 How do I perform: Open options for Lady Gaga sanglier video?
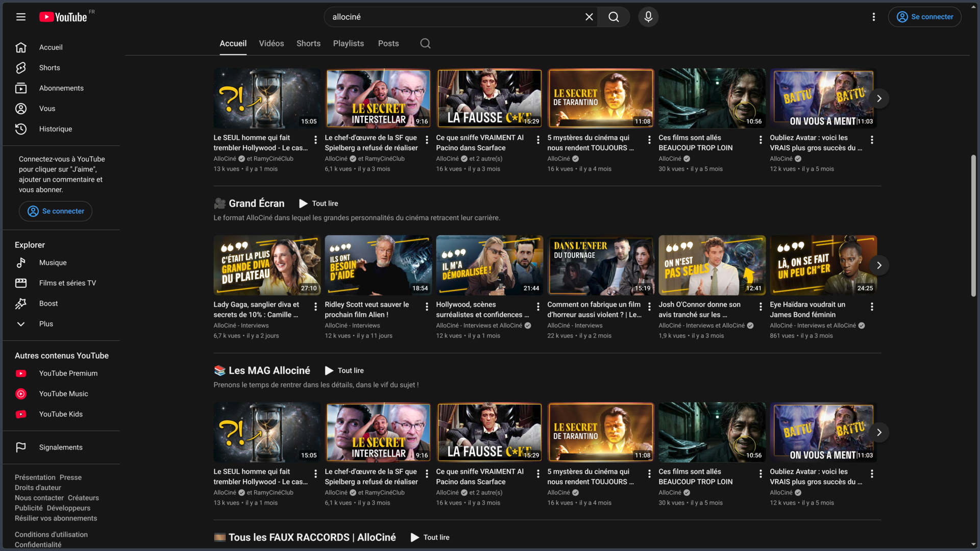315,307
